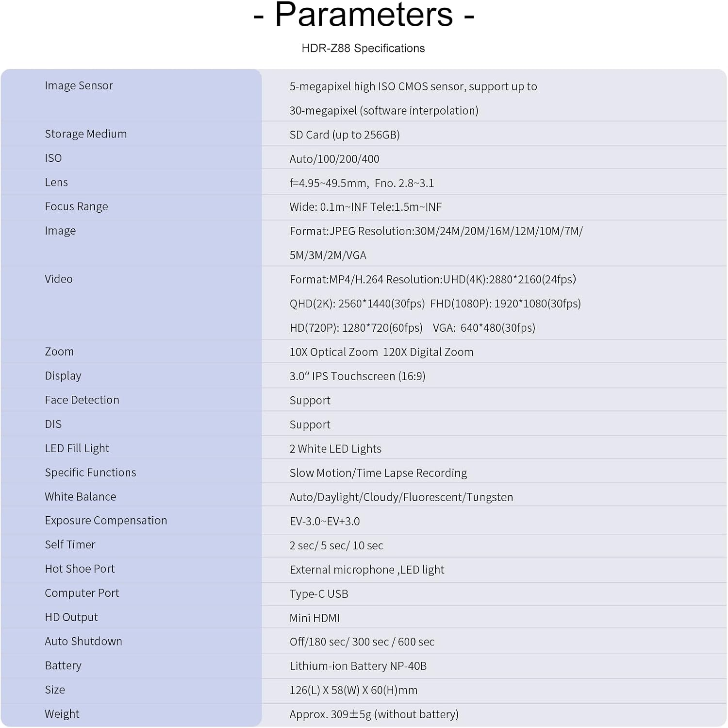The image size is (728, 728).
Task: Click the Video row label
Action: (x=59, y=279)
